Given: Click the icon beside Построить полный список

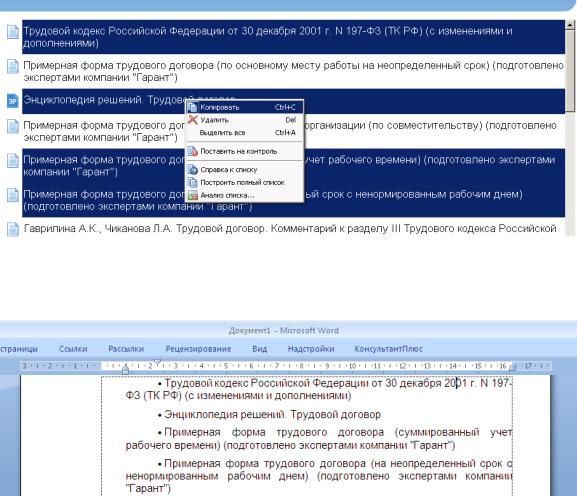Looking at the screenshot, I should pos(193,183).
